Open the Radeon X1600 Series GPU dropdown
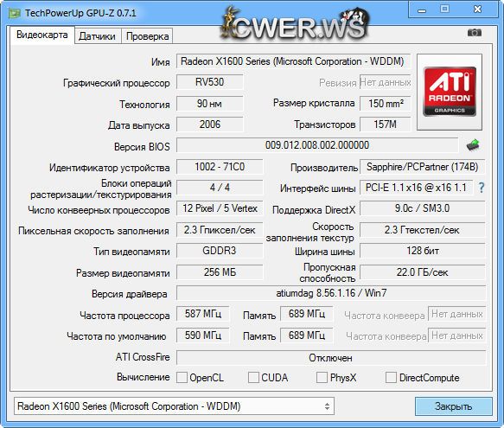 pyautogui.click(x=174, y=406)
